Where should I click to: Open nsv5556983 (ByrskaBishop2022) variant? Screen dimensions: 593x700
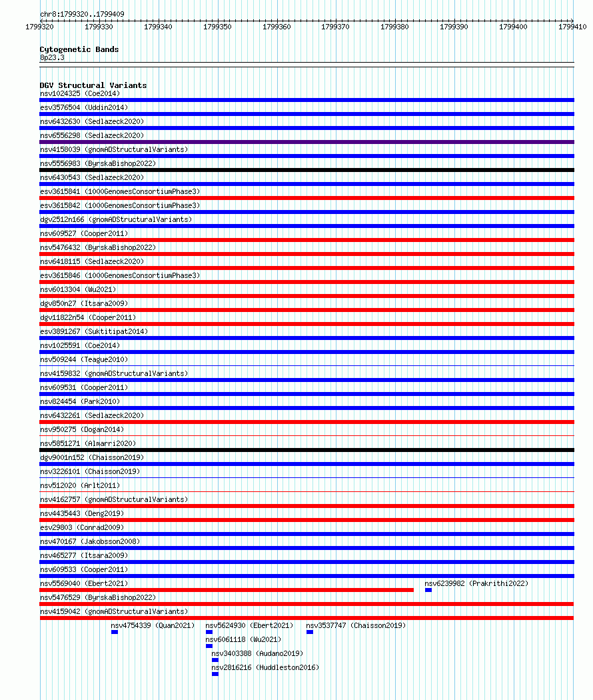click(98, 163)
